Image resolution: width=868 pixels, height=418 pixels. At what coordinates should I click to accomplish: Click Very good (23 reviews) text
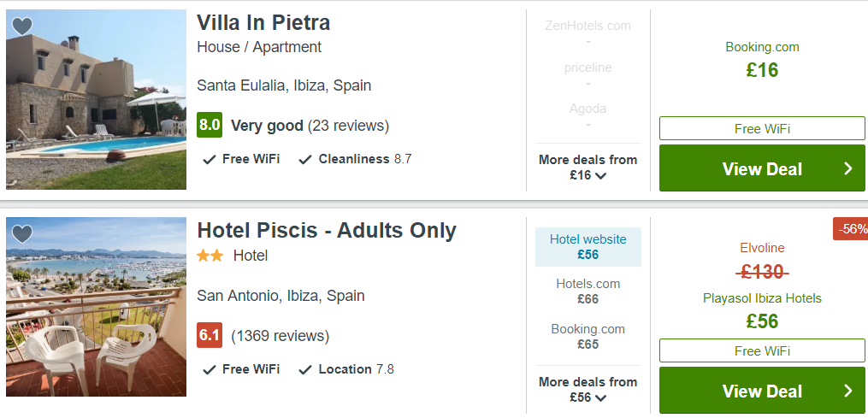[x=310, y=126]
